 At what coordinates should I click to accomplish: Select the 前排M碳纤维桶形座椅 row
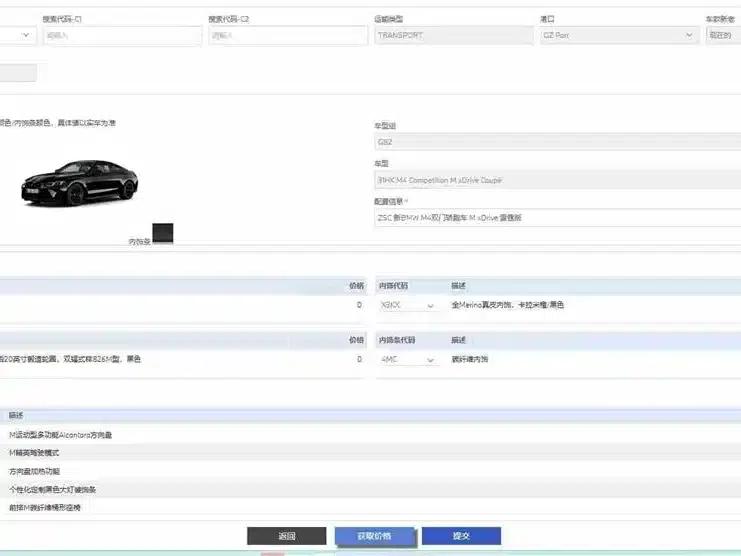370,507
